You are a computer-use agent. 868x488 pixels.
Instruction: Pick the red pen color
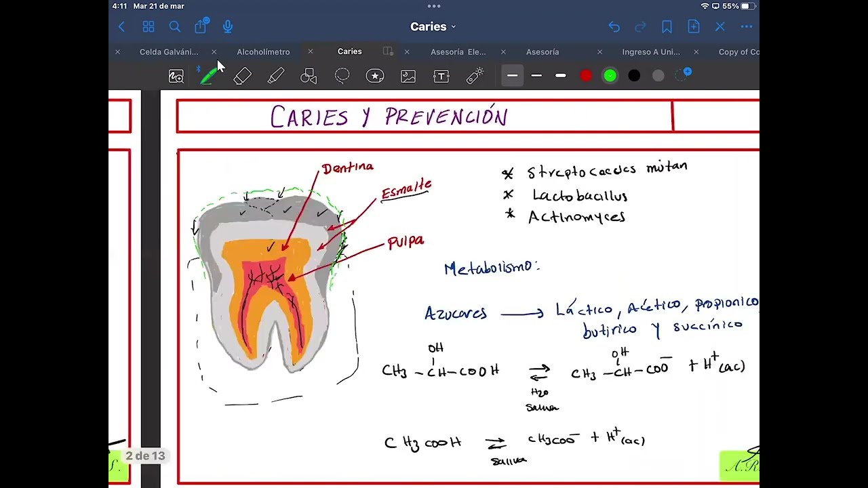pos(586,76)
